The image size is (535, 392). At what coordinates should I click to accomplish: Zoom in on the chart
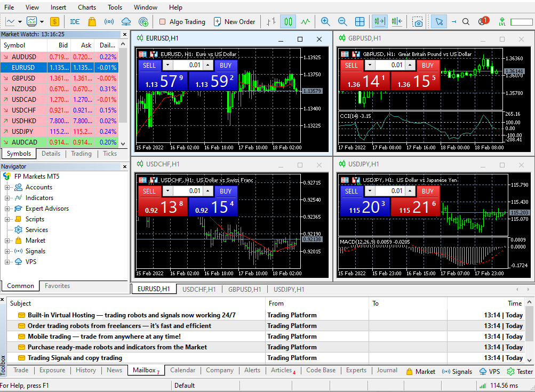(x=325, y=22)
